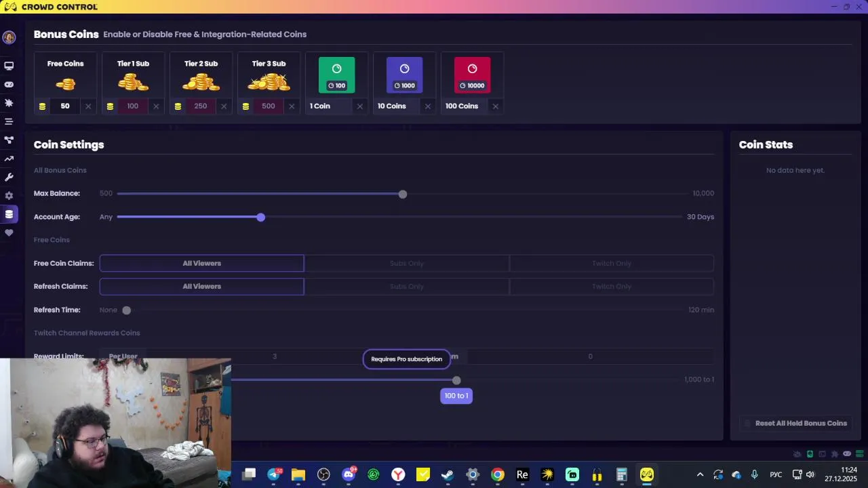The image size is (868, 488).
Task: Open the volume speaker icon in tray
Action: tap(810, 474)
